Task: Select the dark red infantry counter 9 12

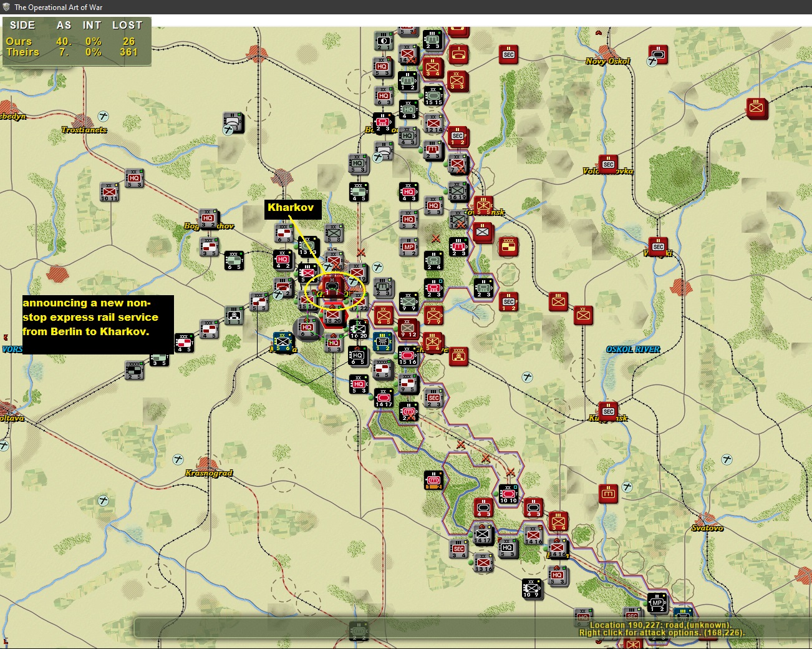Action: 408,328
